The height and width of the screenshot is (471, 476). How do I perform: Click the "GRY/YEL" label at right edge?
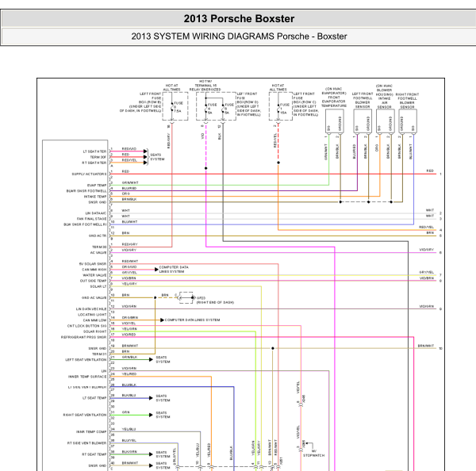tap(427, 273)
